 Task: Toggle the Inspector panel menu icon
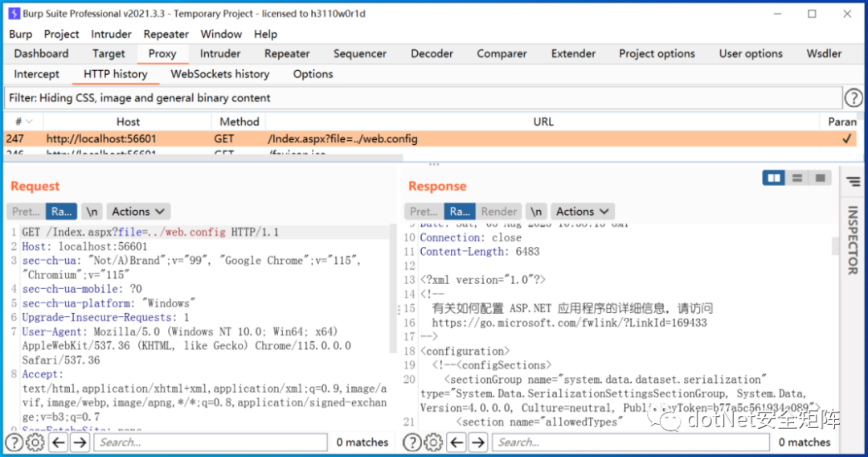[853, 182]
